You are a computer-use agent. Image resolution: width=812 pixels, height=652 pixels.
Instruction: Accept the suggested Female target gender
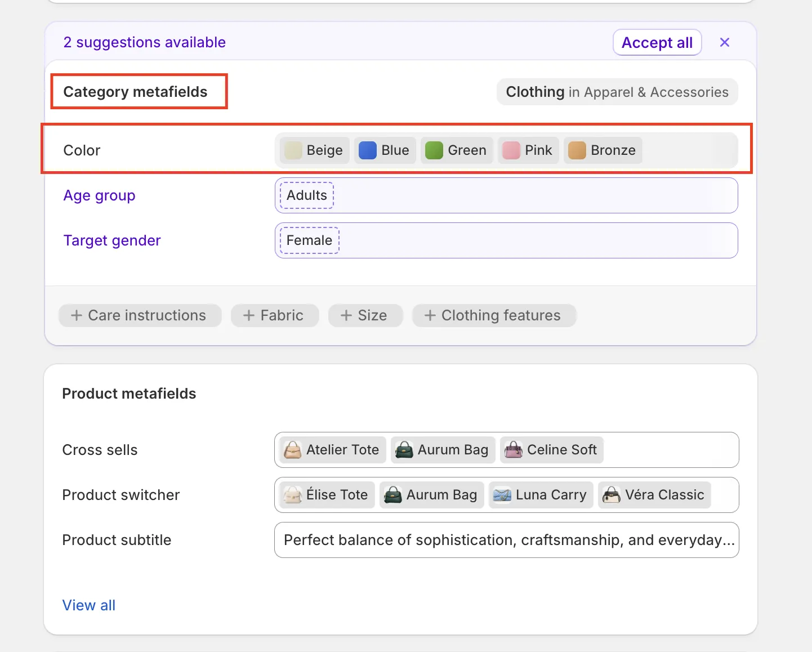(309, 240)
